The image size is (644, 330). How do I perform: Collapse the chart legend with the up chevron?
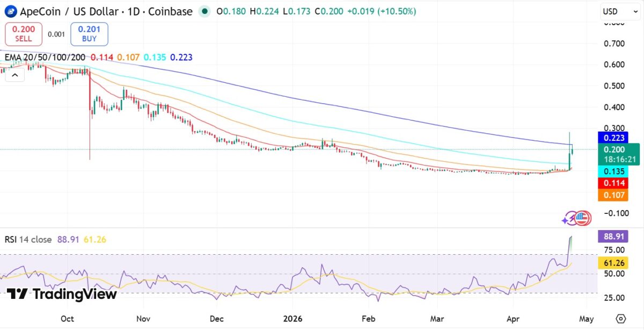point(14,75)
